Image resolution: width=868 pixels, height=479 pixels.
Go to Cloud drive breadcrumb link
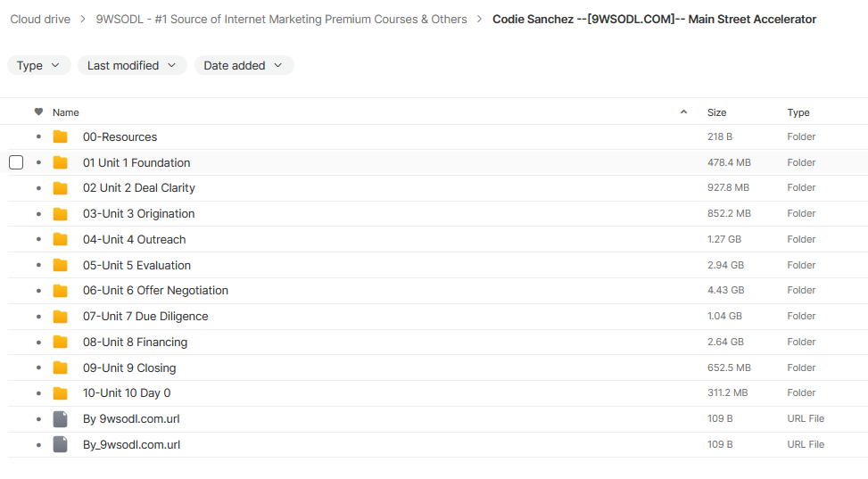(39, 19)
